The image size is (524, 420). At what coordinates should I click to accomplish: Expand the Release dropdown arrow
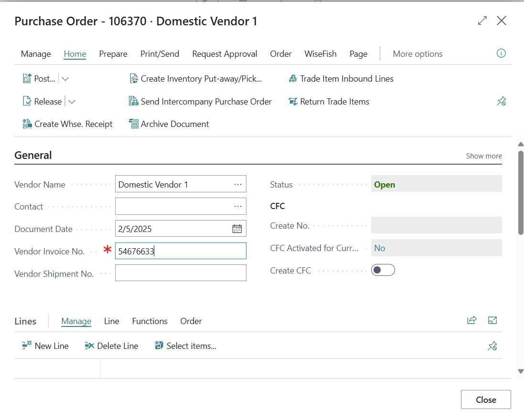72,102
